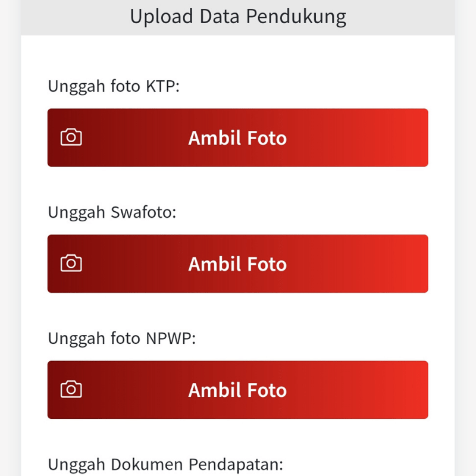
Task: Click Ambil Foto under Unggah foto KTP
Action: coord(237,137)
